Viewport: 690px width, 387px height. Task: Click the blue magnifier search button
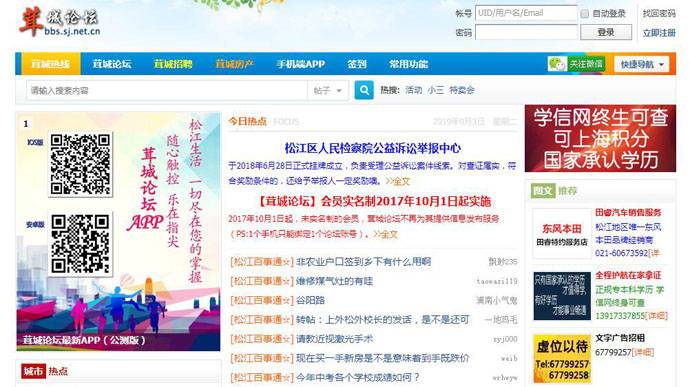364,90
